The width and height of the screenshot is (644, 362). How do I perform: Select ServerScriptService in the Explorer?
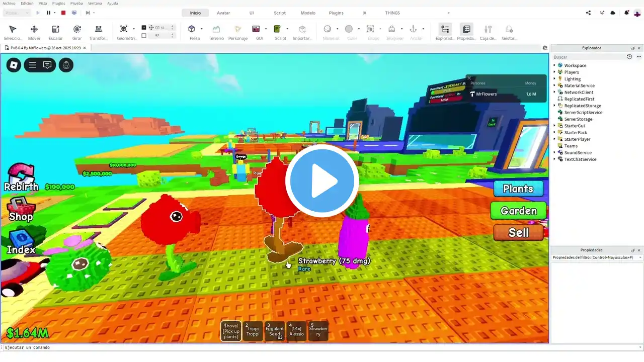click(583, 112)
